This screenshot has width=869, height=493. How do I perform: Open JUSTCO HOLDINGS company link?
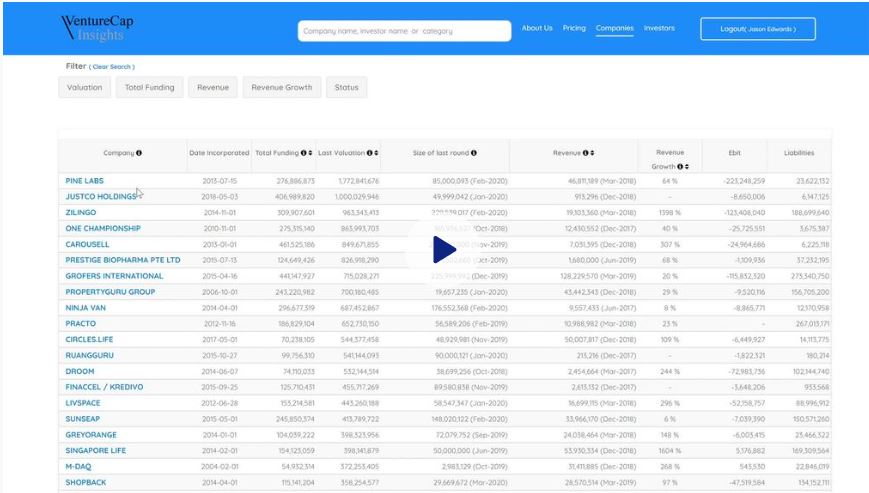[101, 197]
